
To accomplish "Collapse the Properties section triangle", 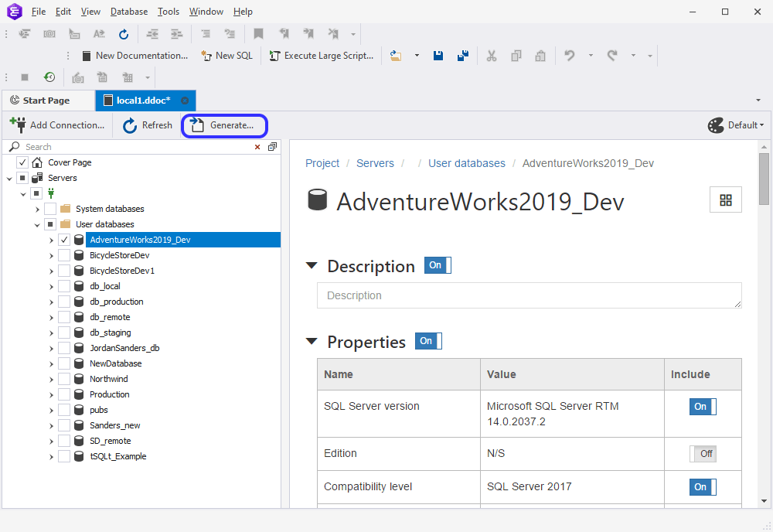I will [x=312, y=341].
